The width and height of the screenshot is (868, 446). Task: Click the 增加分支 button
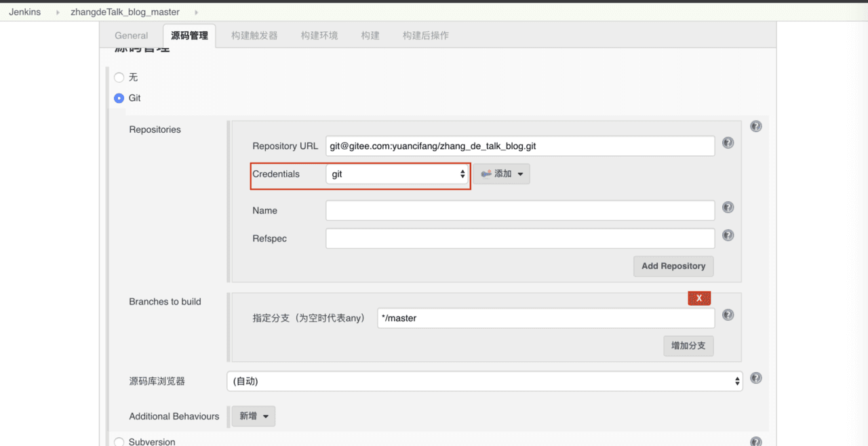click(x=688, y=346)
